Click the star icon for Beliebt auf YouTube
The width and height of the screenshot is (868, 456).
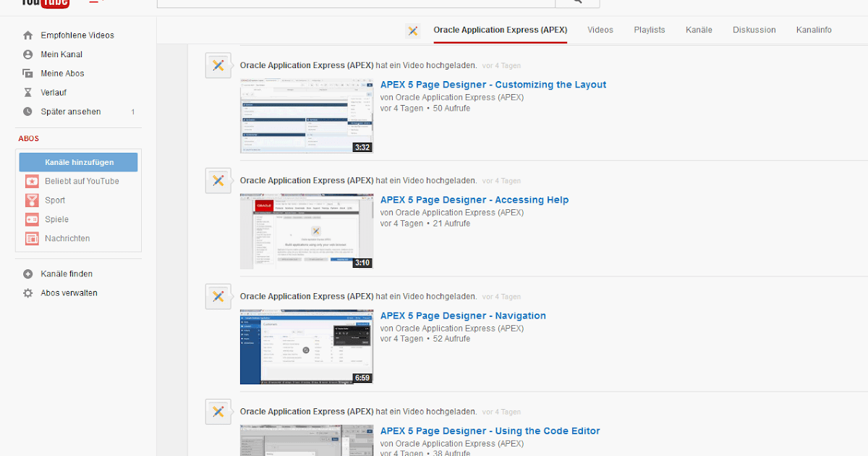tap(32, 181)
